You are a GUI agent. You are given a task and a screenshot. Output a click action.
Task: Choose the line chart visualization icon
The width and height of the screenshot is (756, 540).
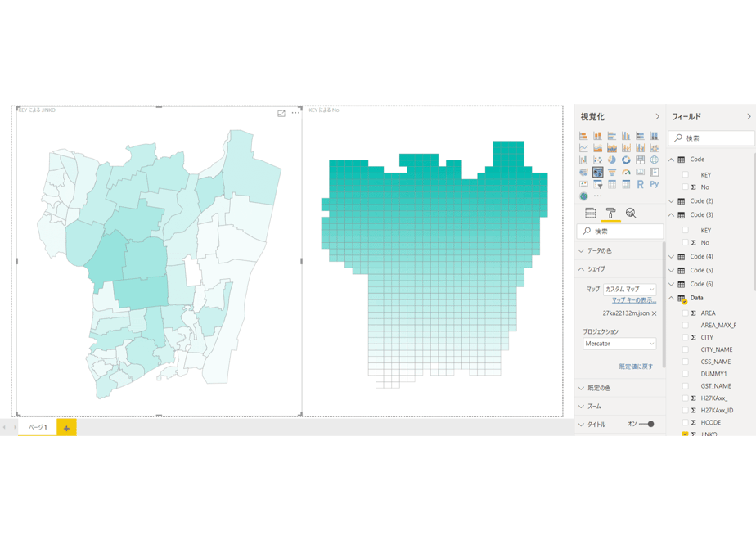(583, 148)
